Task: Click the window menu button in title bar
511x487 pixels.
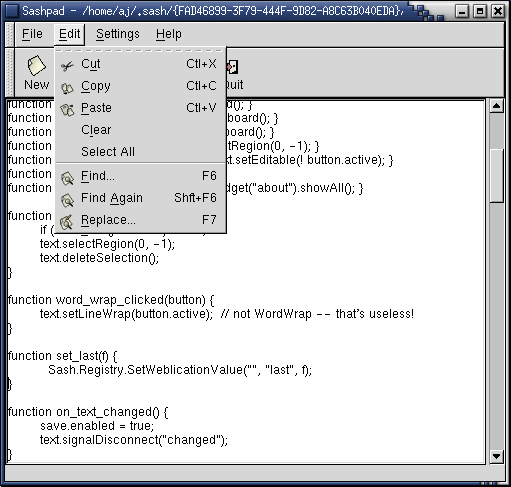Action: [12, 11]
